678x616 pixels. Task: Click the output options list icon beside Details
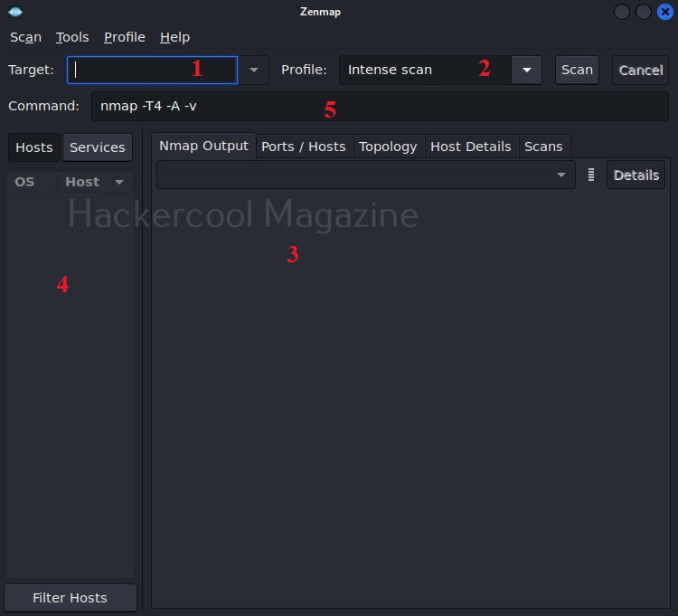click(x=590, y=175)
